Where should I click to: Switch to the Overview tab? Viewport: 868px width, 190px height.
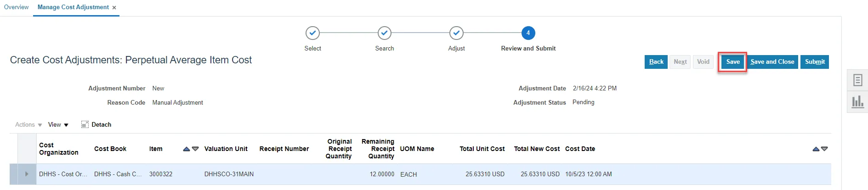pos(16,7)
